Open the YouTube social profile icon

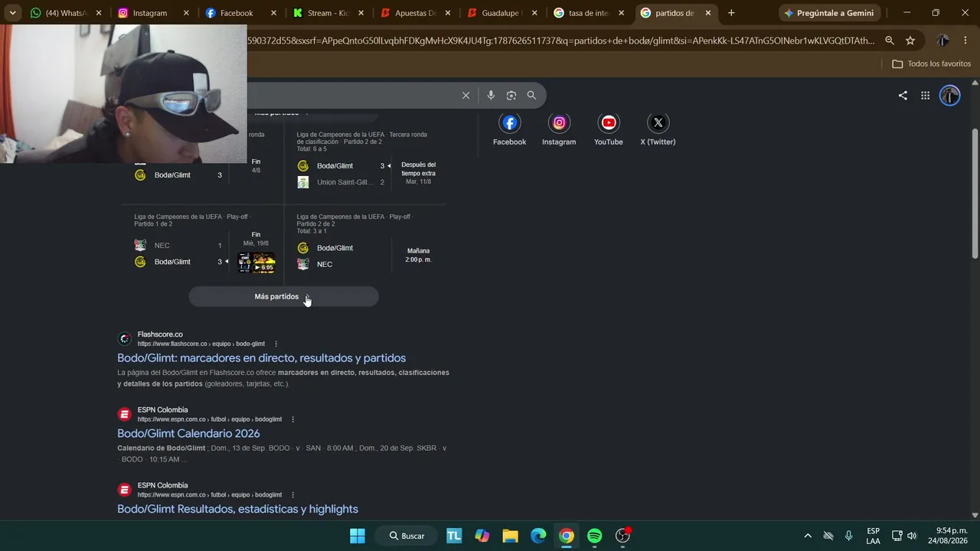[x=609, y=123]
